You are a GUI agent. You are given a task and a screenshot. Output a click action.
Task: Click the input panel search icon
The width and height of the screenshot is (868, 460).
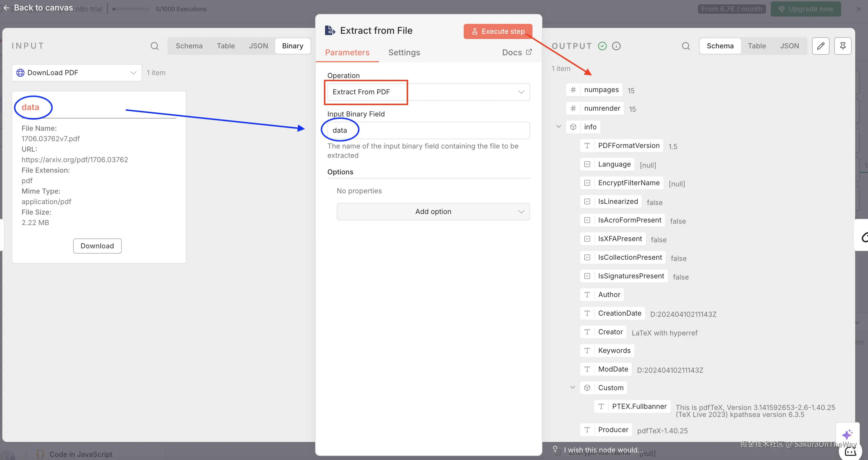tap(154, 46)
